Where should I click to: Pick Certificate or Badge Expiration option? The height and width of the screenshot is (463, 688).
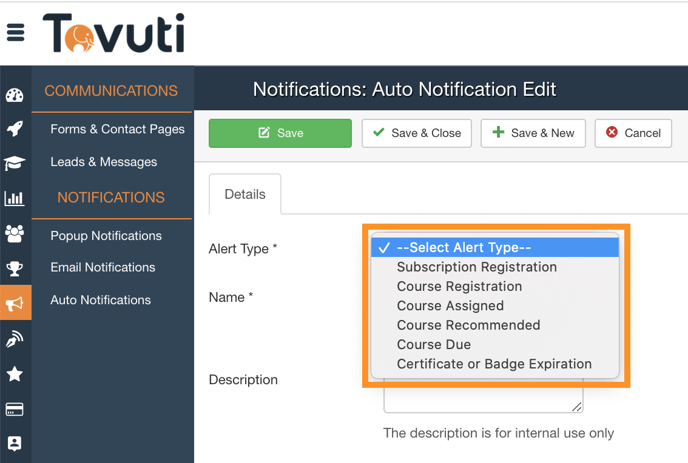(494, 364)
